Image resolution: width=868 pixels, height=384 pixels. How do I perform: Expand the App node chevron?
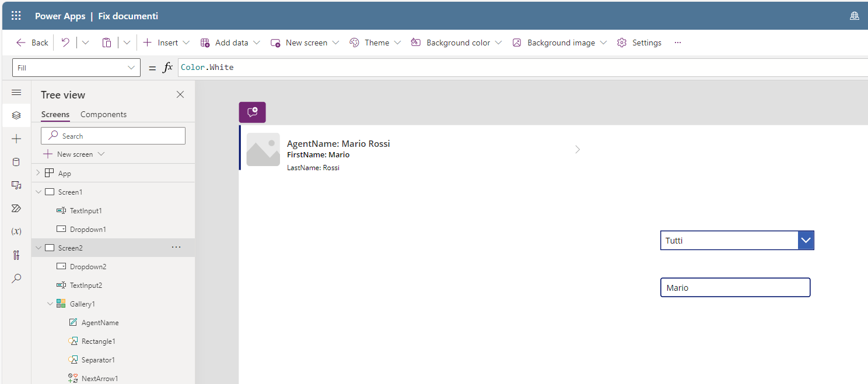coord(38,173)
